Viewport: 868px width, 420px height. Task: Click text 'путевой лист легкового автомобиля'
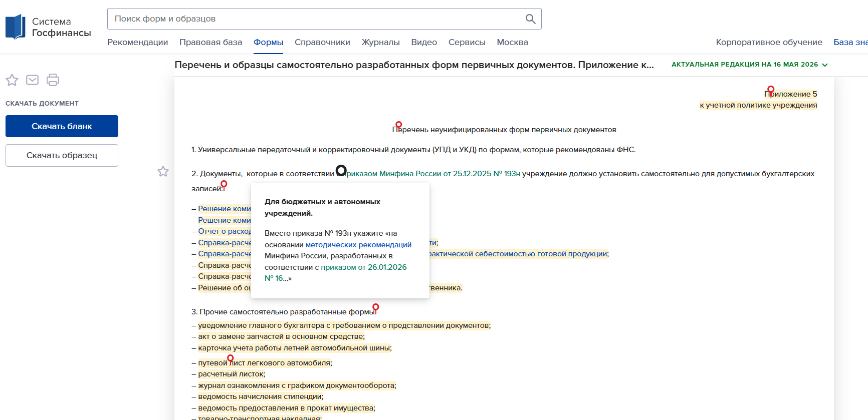(x=264, y=363)
